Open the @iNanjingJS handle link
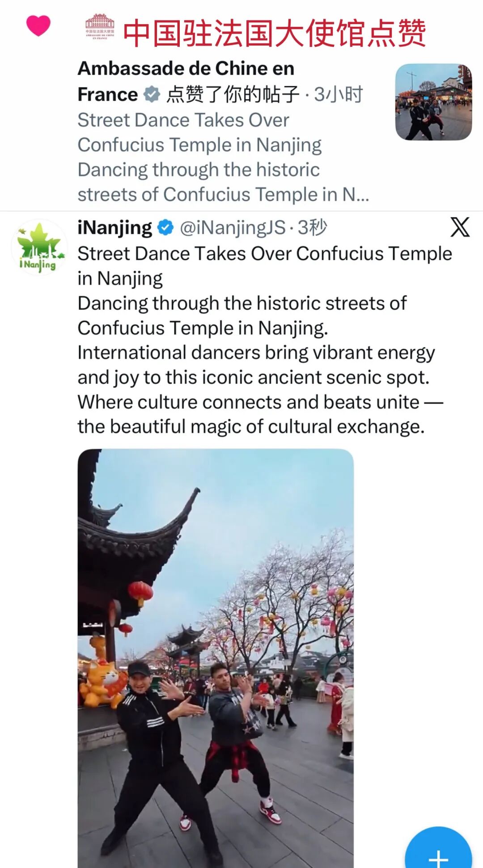 233,228
